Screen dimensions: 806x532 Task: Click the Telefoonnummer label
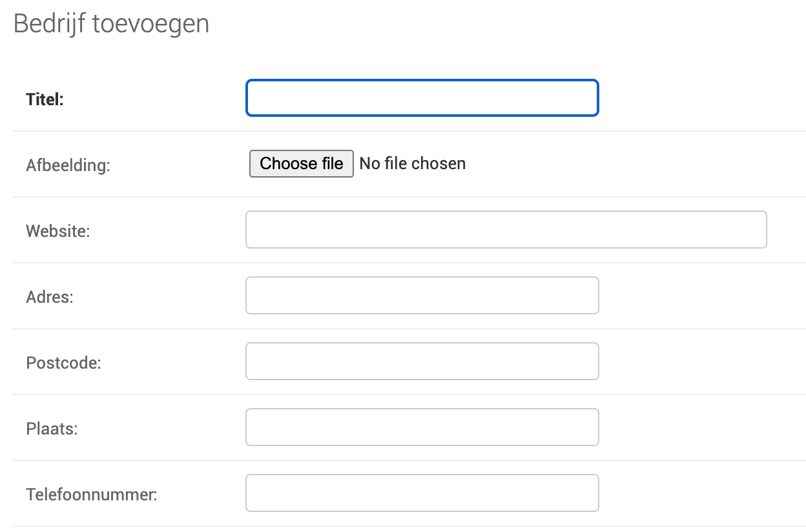(x=92, y=495)
